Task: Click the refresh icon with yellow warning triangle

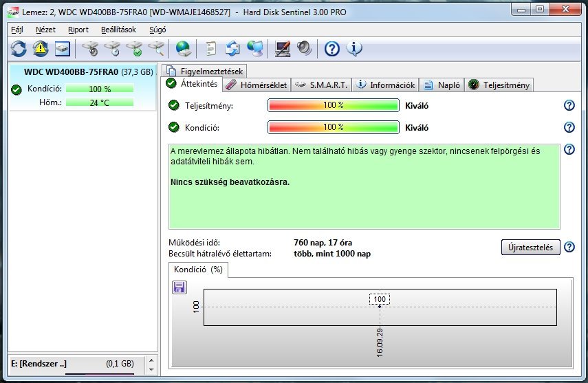Action: pos(41,49)
